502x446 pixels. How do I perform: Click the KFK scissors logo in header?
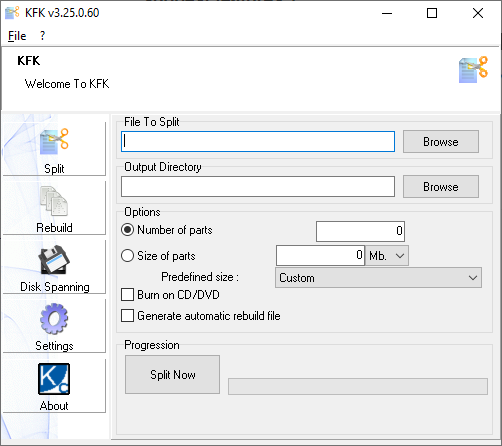(x=473, y=70)
